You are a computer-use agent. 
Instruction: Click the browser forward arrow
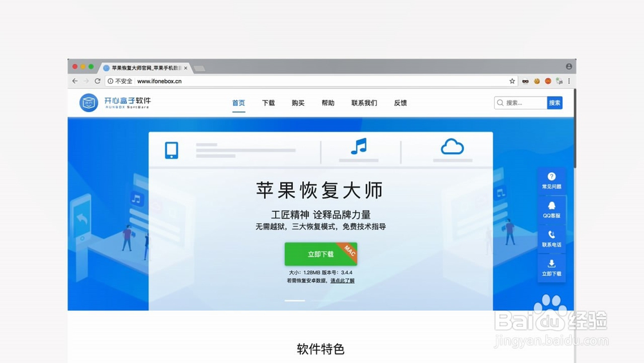(86, 81)
